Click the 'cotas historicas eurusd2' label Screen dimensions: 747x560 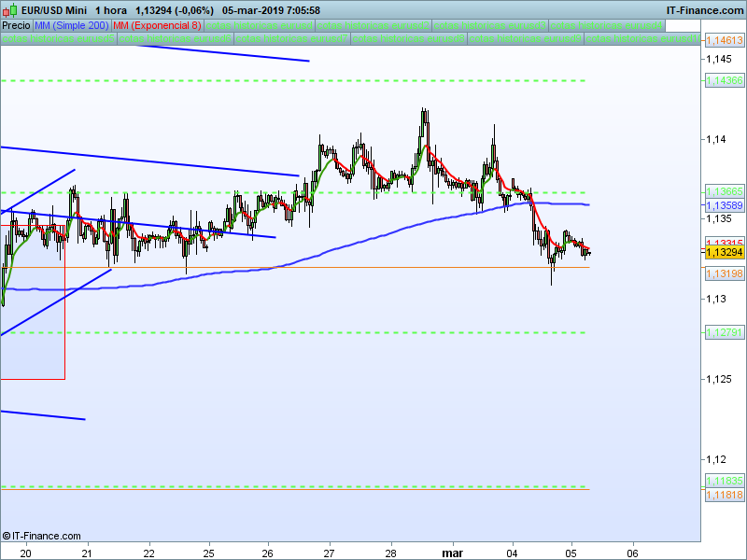tap(373, 26)
